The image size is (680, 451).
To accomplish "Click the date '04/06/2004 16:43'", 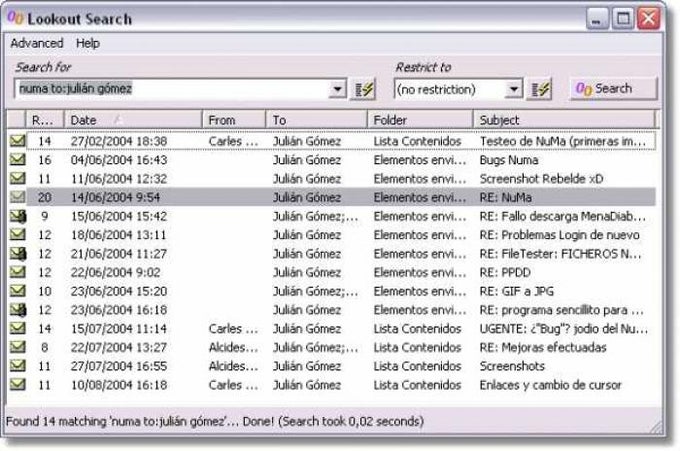I will 119,160.
